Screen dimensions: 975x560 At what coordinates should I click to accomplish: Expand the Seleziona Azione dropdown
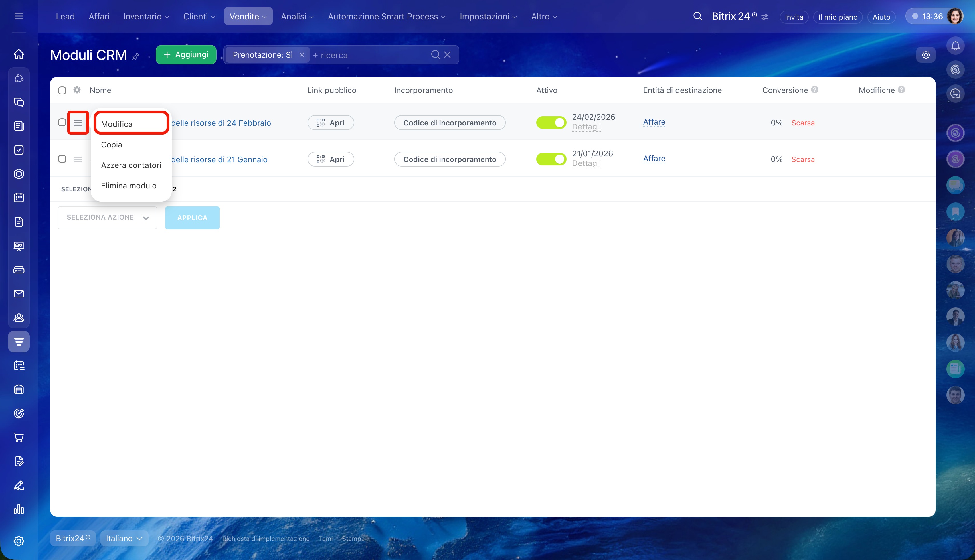107,218
